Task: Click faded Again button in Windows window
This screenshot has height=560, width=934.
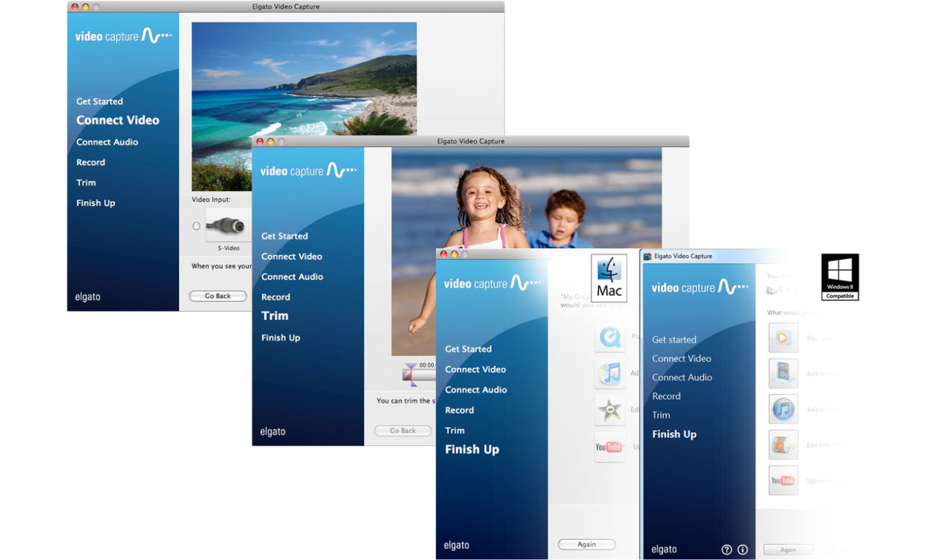Action: point(788,549)
